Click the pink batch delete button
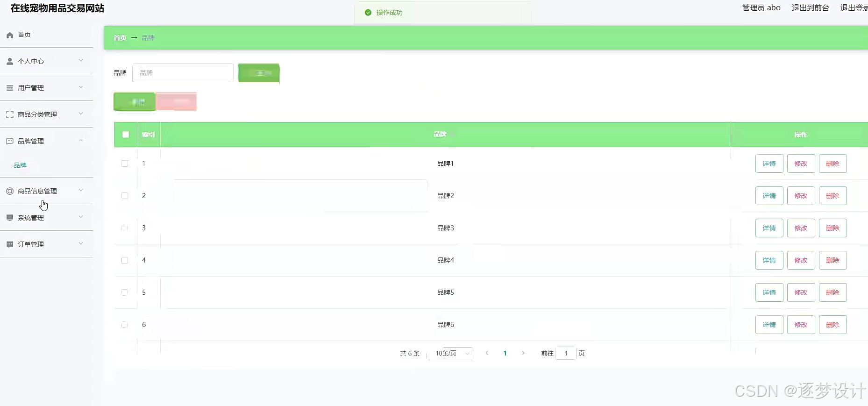Screen dimensions: 868x406 (x=177, y=102)
